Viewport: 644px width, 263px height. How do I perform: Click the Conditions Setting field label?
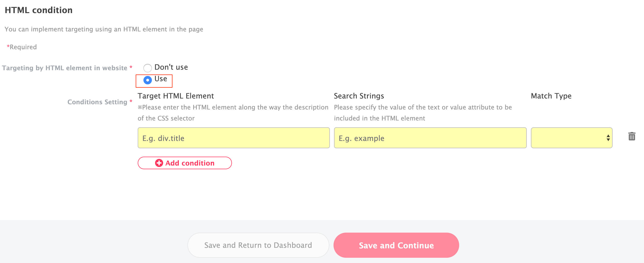point(97,102)
